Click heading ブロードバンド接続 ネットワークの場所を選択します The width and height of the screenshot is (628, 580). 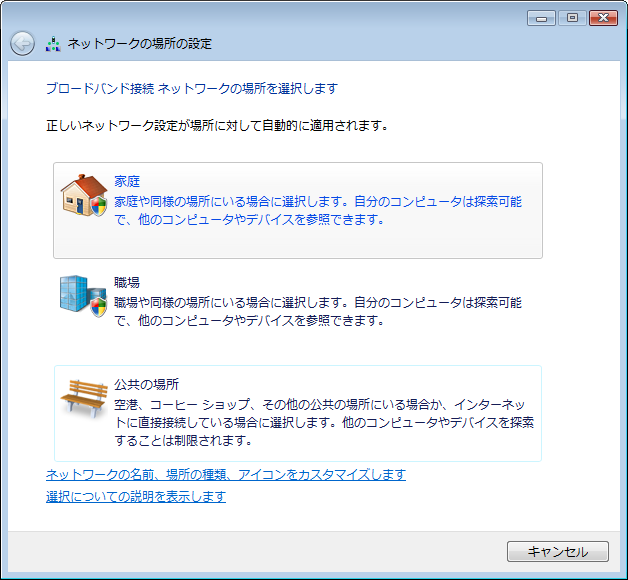pyautogui.click(x=192, y=88)
